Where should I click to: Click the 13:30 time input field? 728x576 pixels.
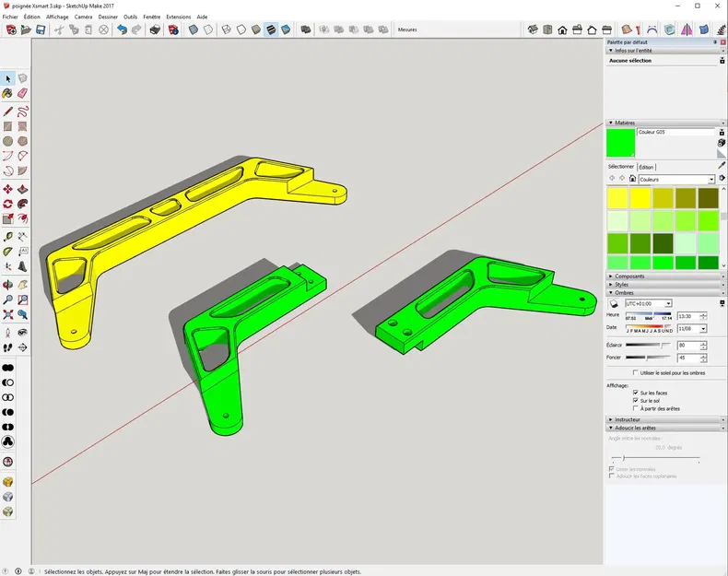click(x=688, y=316)
